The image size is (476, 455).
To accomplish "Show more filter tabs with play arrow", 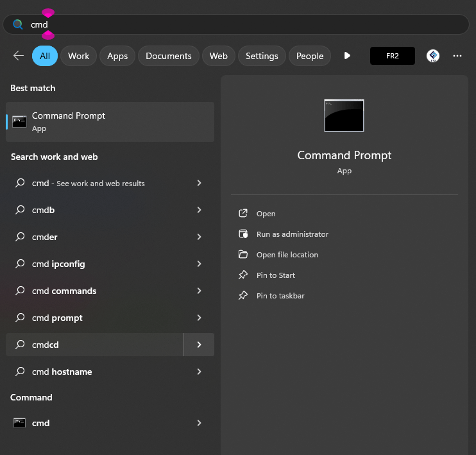I will pos(347,56).
